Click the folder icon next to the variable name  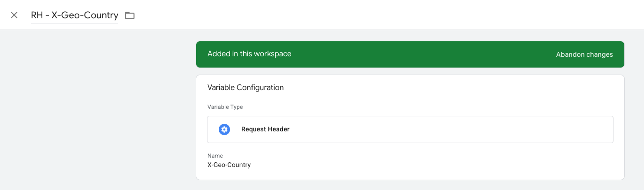pyautogui.click(x=130, y=15)
